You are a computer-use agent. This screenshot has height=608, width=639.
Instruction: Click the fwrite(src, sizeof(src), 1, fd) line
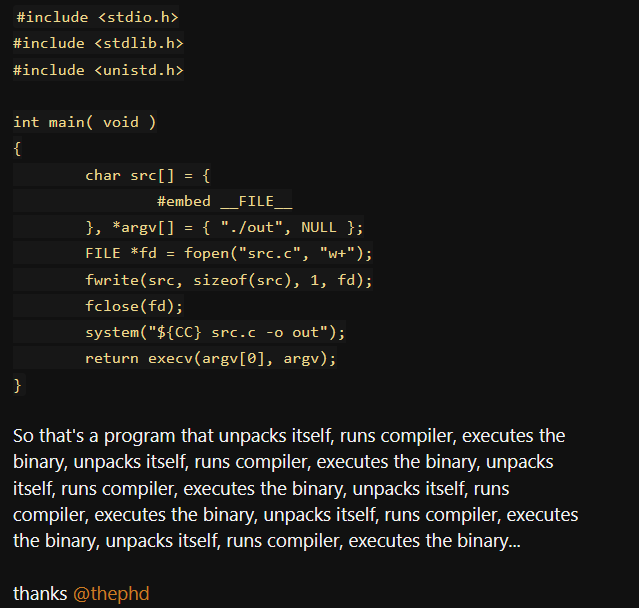point(229,280)
